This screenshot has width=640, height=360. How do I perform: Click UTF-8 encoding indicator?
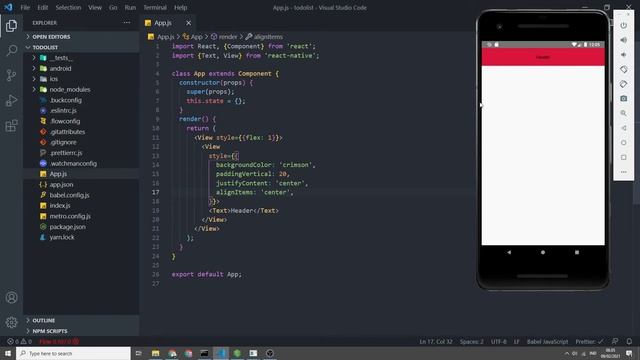[498, 341]
